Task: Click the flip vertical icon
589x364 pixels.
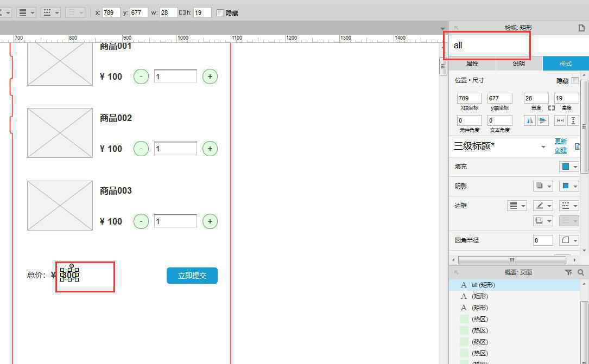Action: [543, 120]
